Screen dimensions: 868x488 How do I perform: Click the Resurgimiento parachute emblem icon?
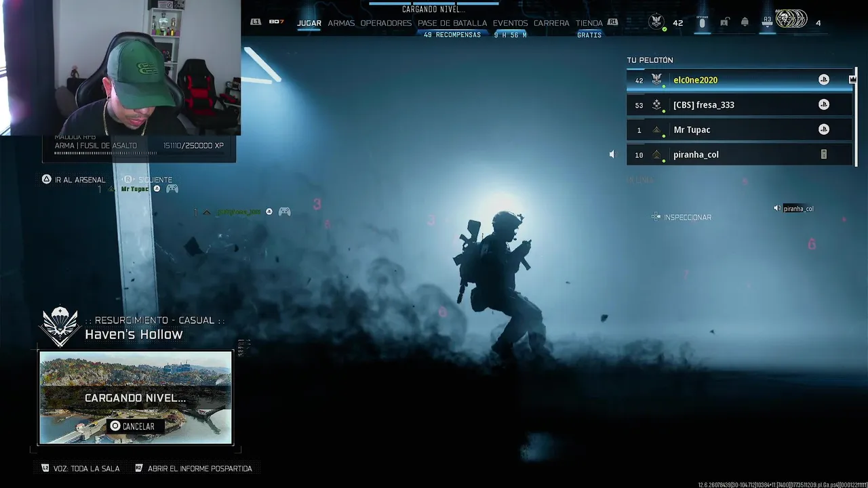click(60, 327)
